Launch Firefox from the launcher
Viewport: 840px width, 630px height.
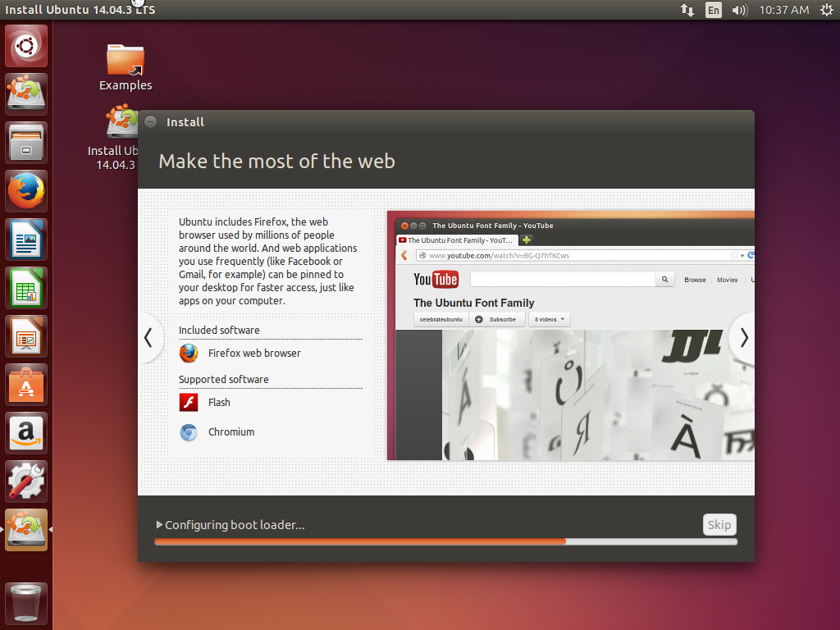click(26, 191)
